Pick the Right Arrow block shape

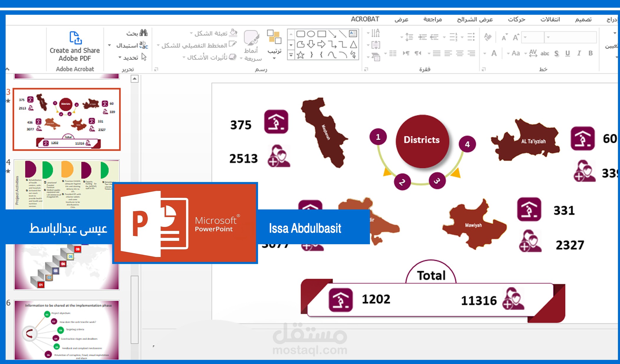(x=321, y=44)
